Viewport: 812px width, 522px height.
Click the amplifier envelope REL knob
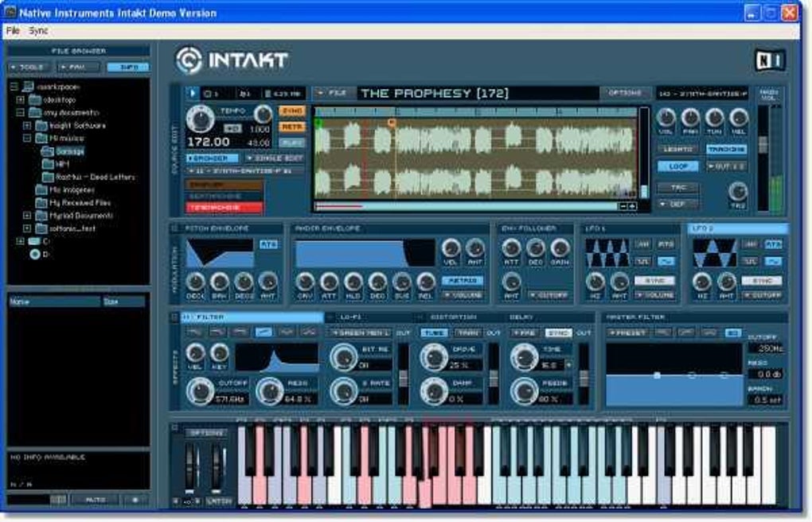click(426, 282)
